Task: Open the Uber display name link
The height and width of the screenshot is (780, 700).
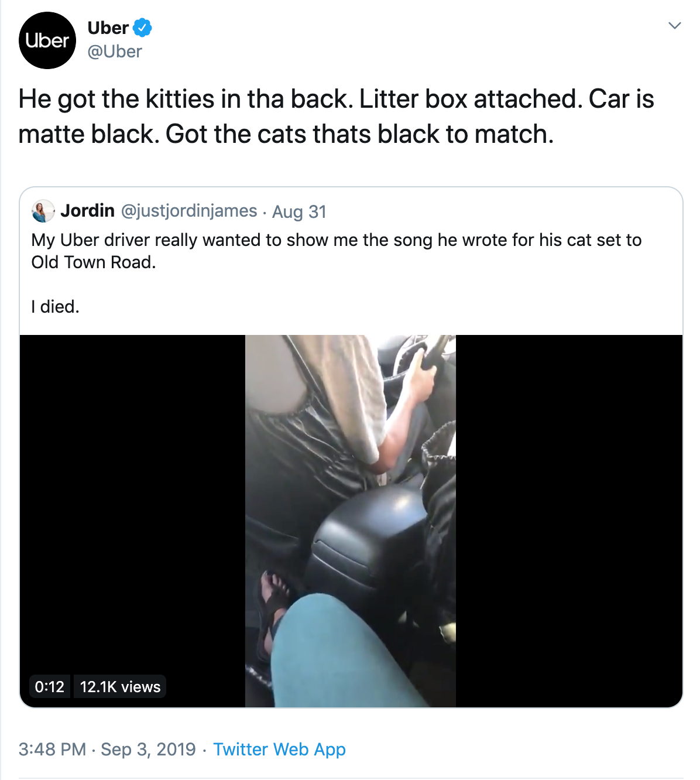Action: tap(108, 28)
